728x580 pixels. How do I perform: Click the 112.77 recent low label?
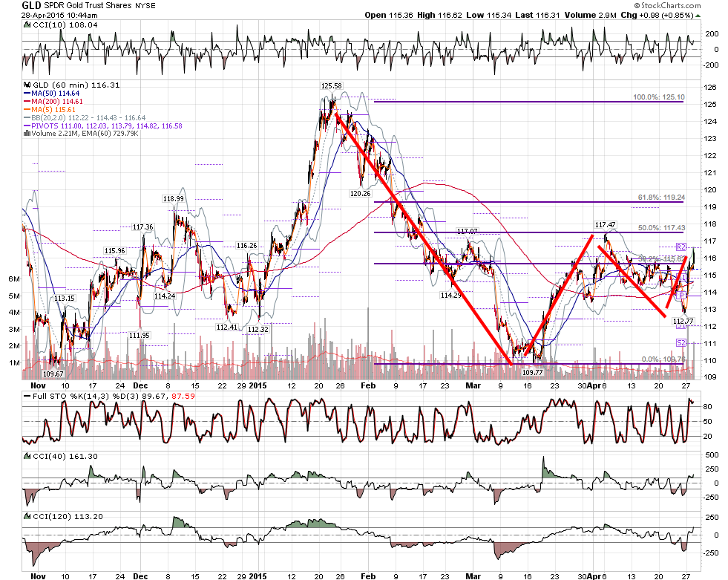pos(683,321)
